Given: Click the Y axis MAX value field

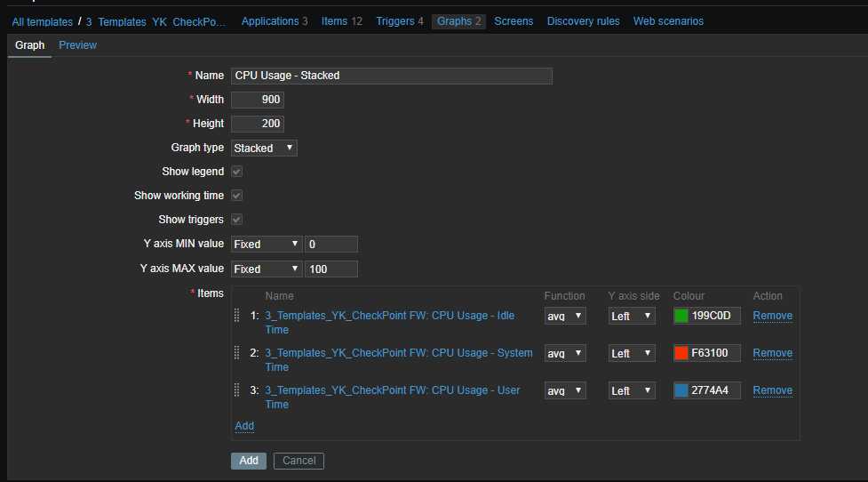Looking at the screenshot, I should 331,269.
